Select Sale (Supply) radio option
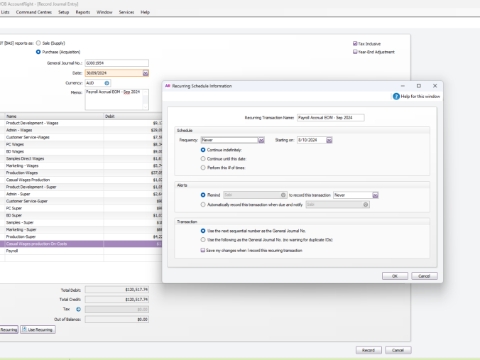Viewport: 480px width, 360px height. pos(38,43)
